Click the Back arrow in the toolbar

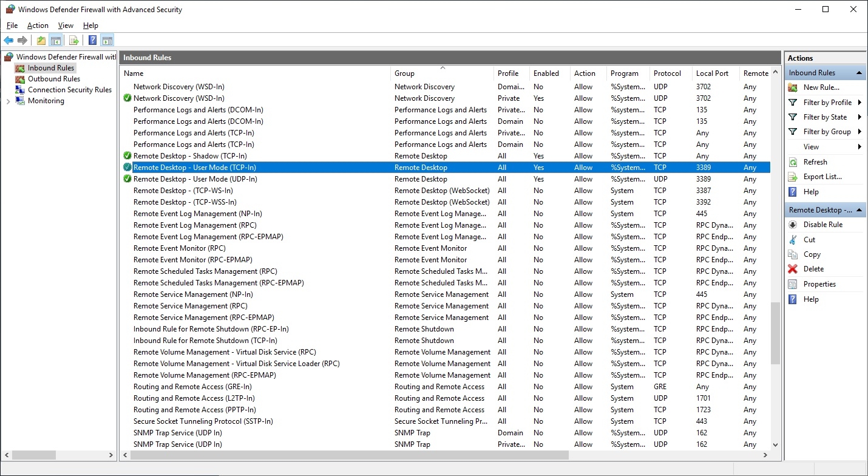tap(8, 41)
